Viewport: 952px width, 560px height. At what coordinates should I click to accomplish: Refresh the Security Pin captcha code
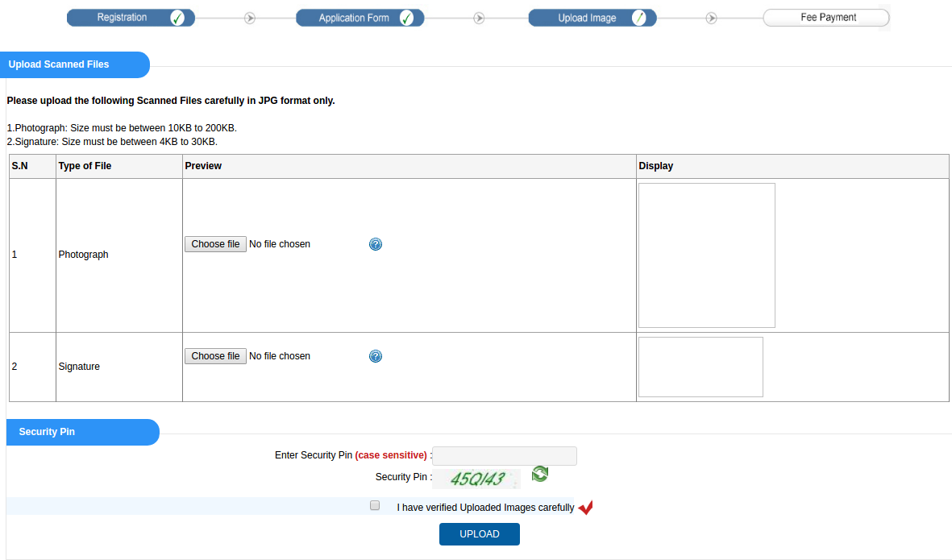tap(539, 474)
